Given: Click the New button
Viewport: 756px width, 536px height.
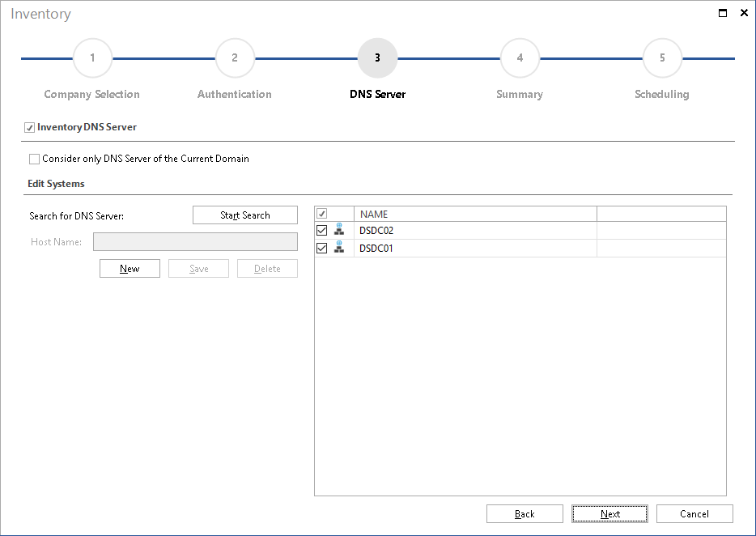Looking at the screenshot, I should coord(130,269).
